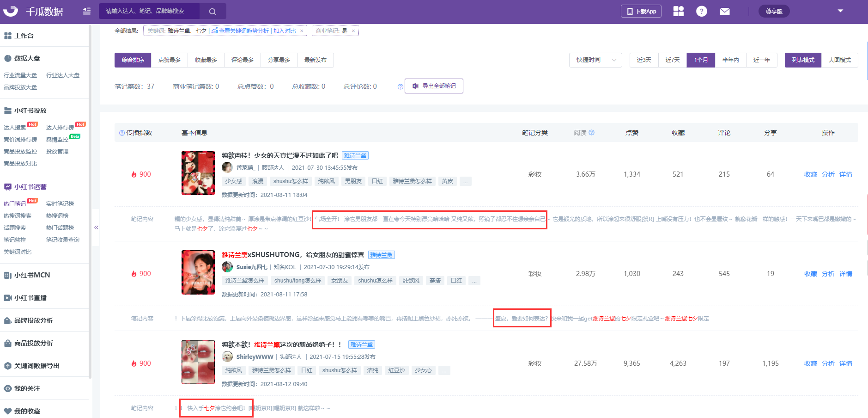
Task: Collapse the sidebar menu toggle icon
Action: 87,11
